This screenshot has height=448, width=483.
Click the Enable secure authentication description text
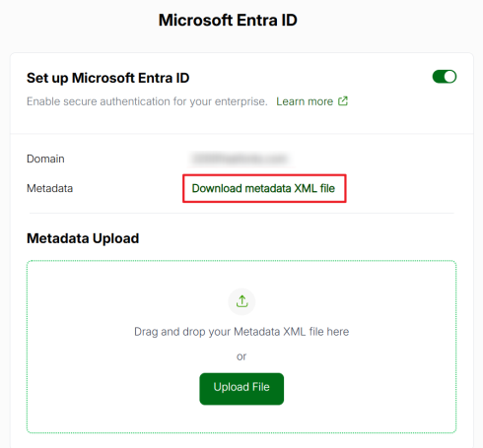[147, 101]
